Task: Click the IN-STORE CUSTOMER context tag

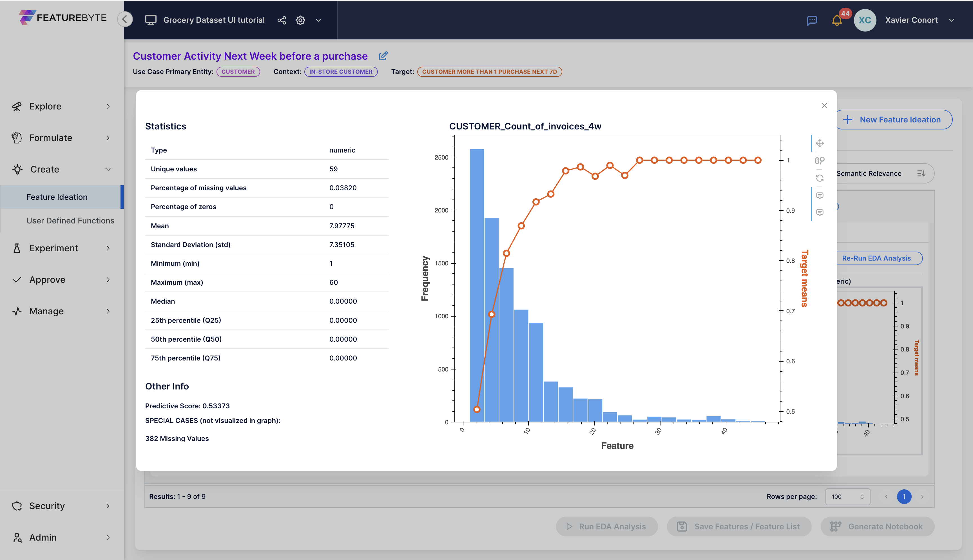Action: click(x=341, y=71)
